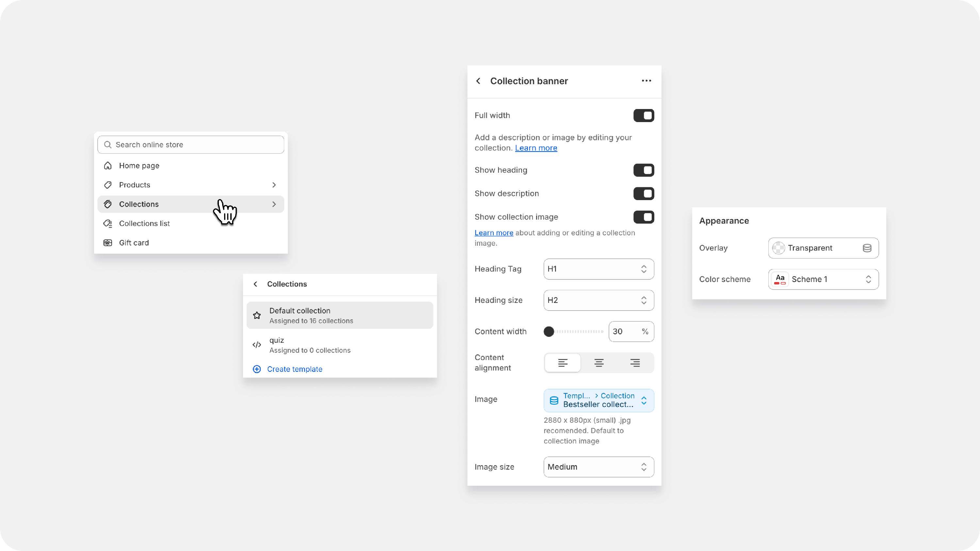Select Home page menu item
This screenshot has height=551, width=980.
pos(190,165)
